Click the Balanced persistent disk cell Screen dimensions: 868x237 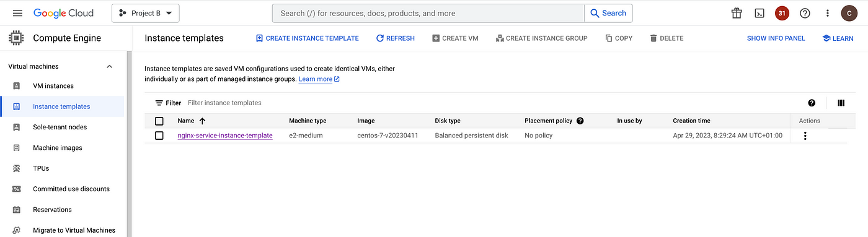[x=471, y=136]
